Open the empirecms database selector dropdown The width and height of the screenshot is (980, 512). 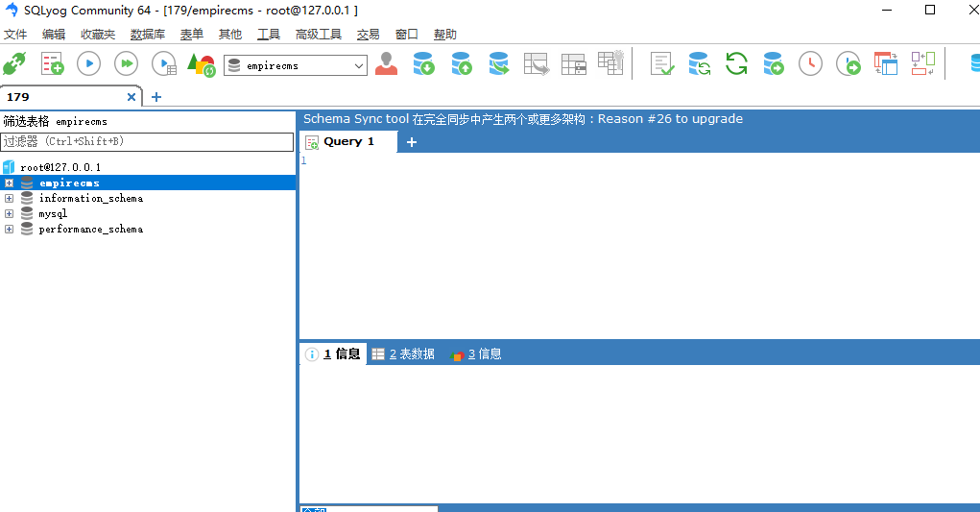296,65
